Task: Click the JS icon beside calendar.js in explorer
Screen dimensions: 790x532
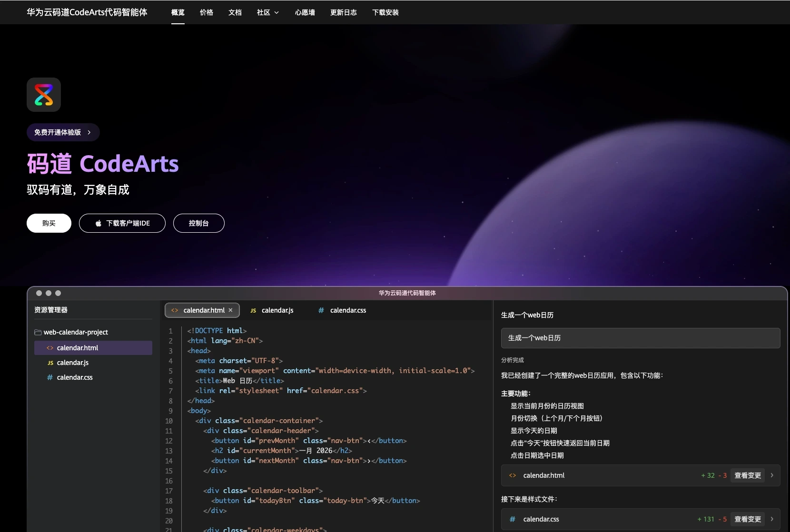Action: (50, 363)
